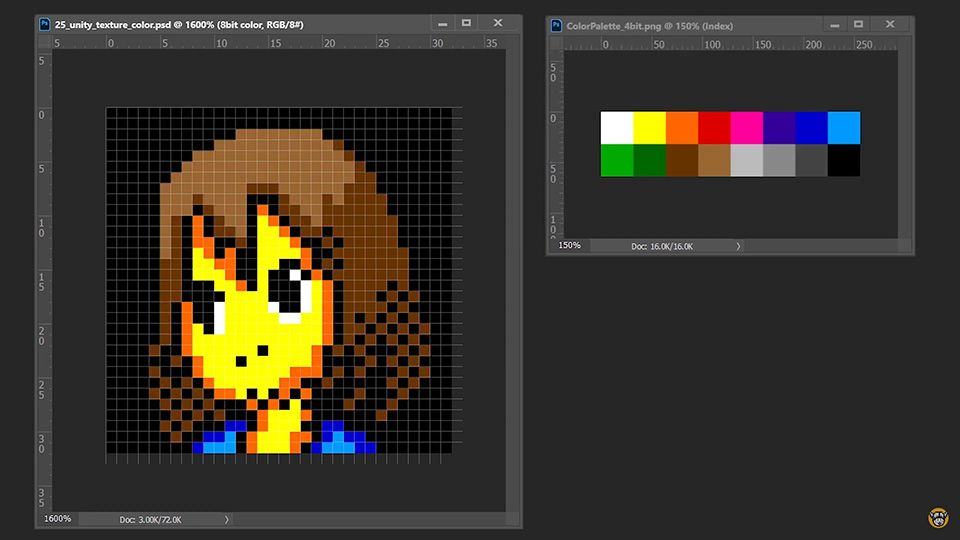Minimize the ColorPalette_4bit.png window
Screen dimensions: 960x540
click(x=834, y=24)
